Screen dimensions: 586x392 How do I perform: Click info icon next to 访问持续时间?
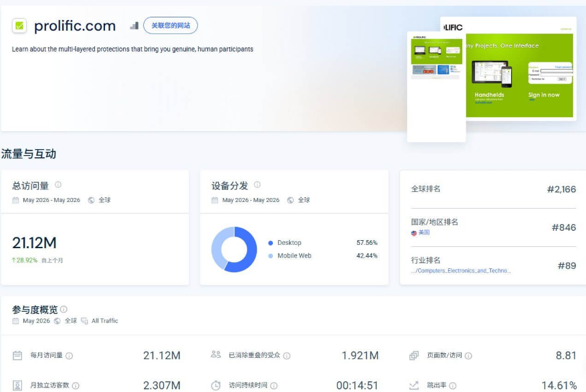274,386
